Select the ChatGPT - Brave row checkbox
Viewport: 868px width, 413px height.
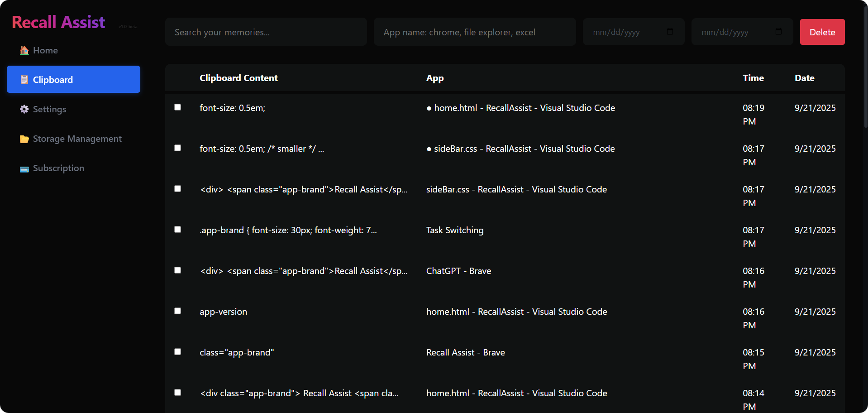click(x=177, y=270)
